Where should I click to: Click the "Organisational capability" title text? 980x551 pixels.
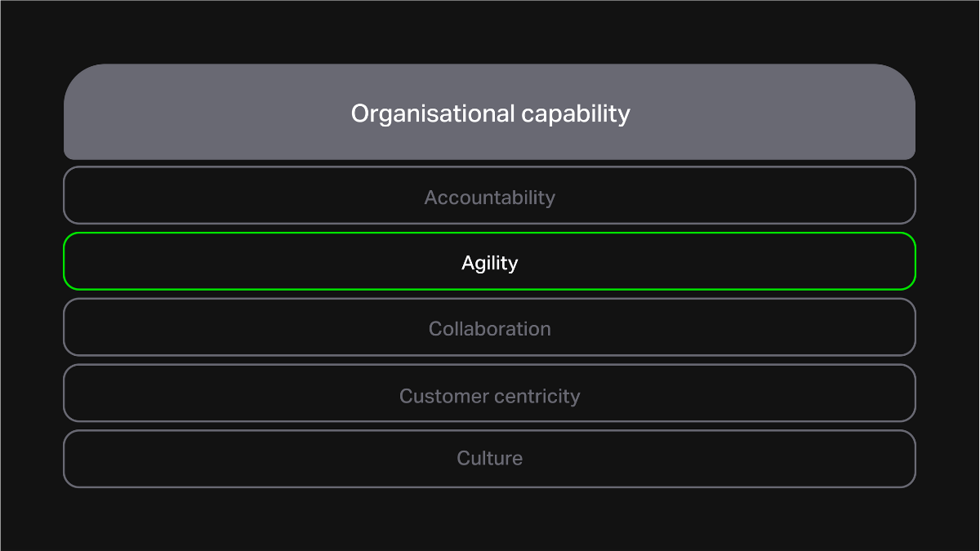(490, 113)
